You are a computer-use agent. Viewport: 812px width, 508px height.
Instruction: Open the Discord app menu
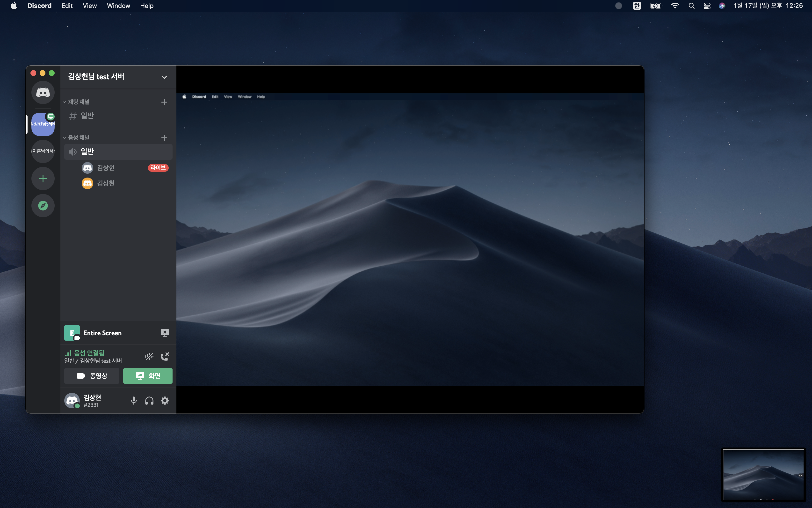click(x=40, y=6)
